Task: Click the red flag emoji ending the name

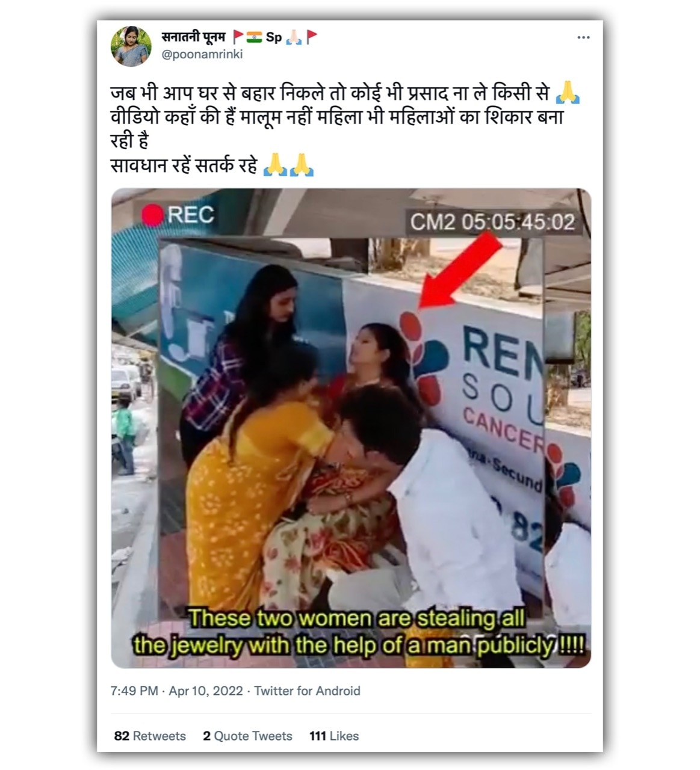Action: click(312, 37)
